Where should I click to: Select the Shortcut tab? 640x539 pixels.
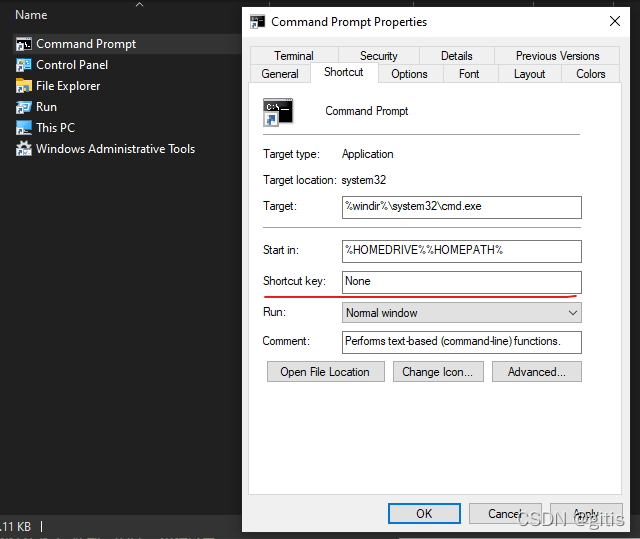pos(344,72)
